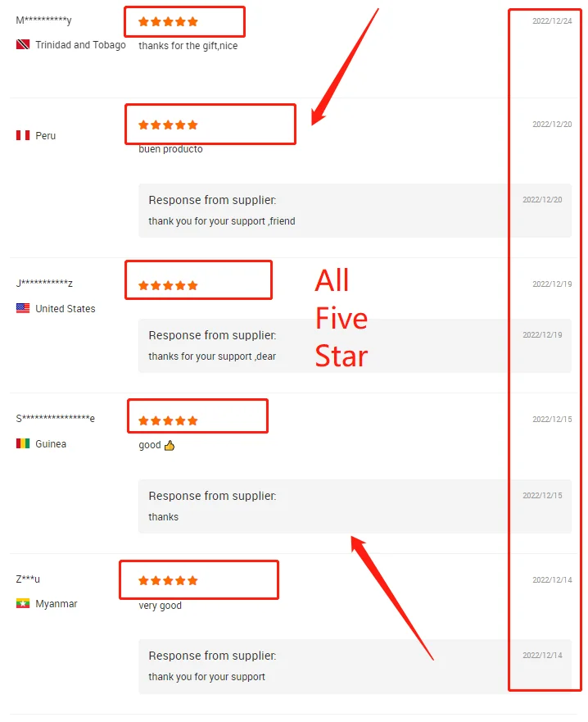
Task: Click reviewer name Z***u
Action: coord(28,579)
